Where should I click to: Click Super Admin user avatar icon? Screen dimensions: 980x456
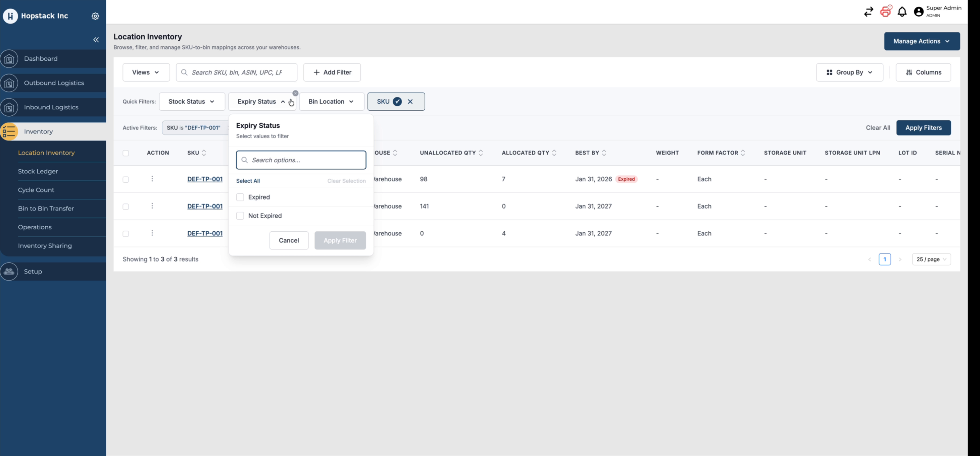click(919, 12)
